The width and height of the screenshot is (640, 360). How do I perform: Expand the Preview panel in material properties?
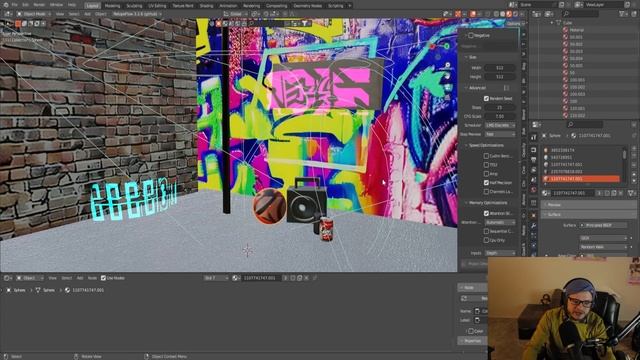coord(589,205)
